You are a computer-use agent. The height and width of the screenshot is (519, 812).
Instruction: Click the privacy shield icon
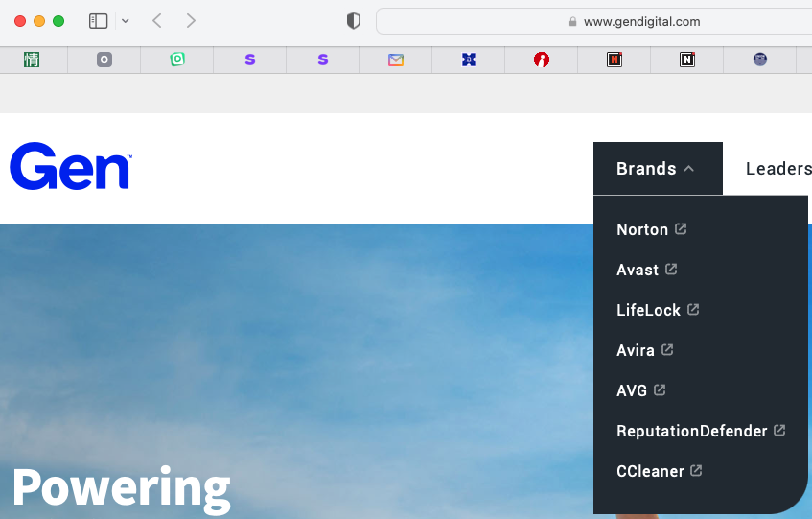pos(353,21)
